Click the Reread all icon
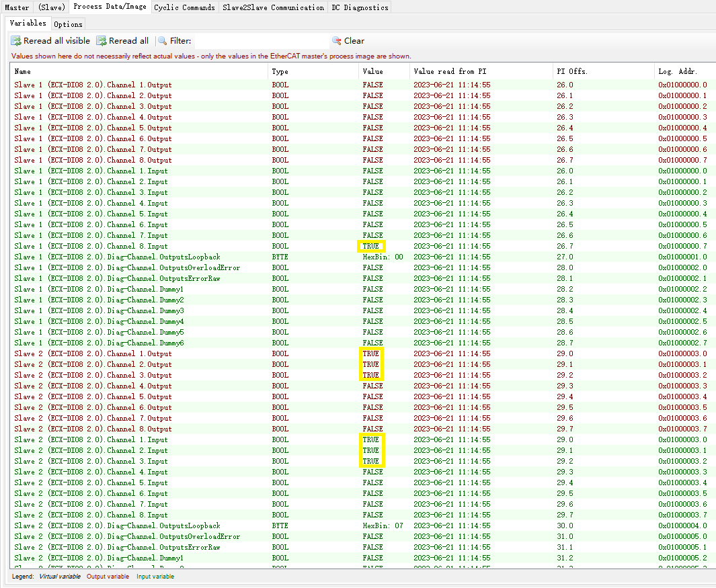The height and width of the screenshot is (588, 716). pyautogui.click(x=102, y=41)
